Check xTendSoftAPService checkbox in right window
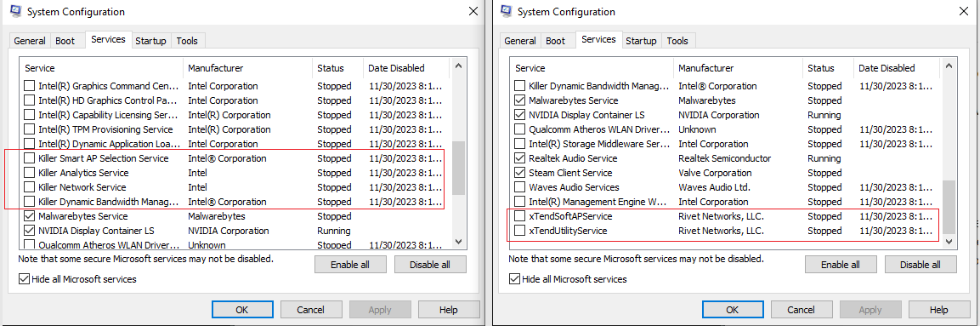The width and height of the screenshot is (980, 326). click(x=519, y=216)
